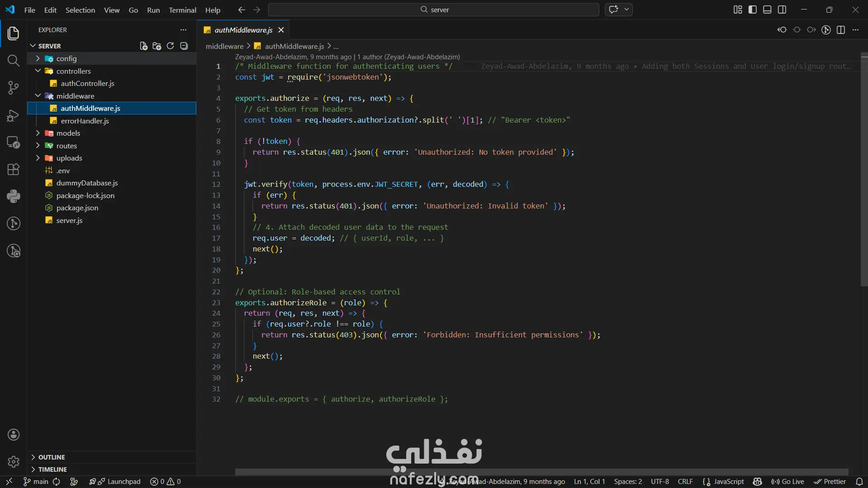Image resolution: width=868 pixels, height=488 pixels.
Task: Open the Search view in activity bar
Action: 13,60
